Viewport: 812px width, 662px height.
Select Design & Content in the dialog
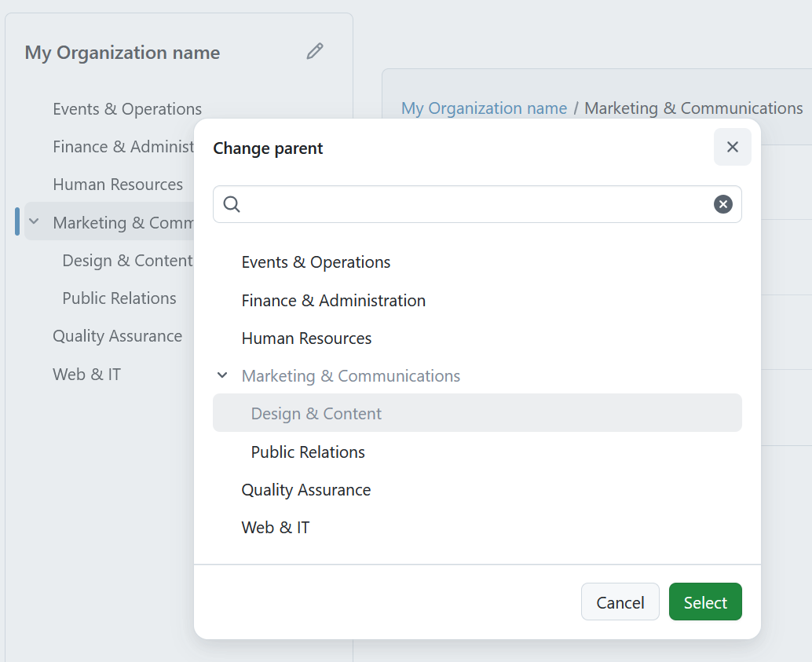click(x=477, y=413)
